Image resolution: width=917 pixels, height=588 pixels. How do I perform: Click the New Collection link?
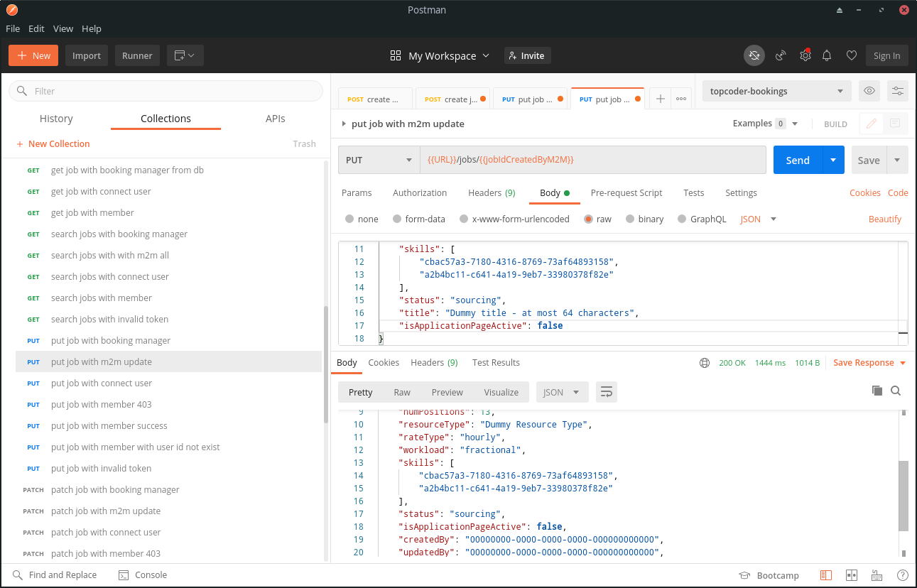coord(53,143)
